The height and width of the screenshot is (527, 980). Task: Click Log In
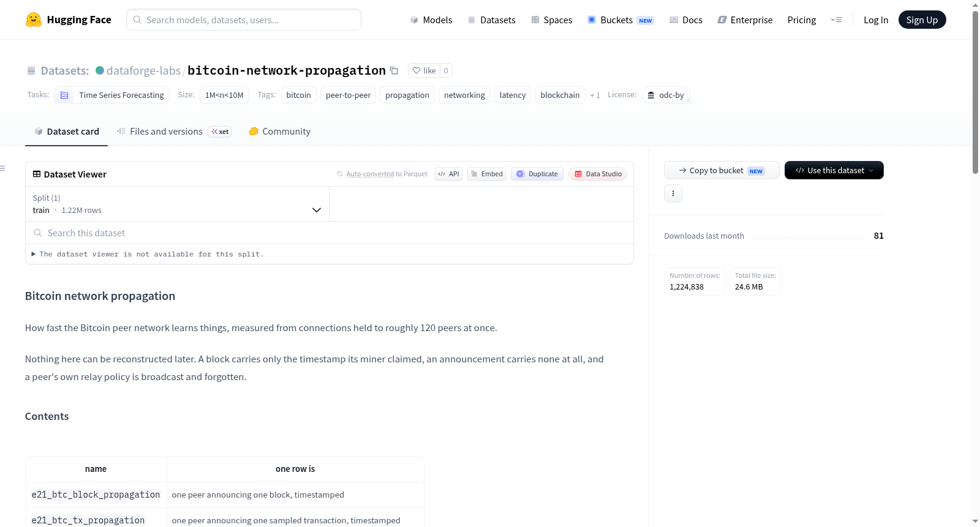(x=876, y=20)
